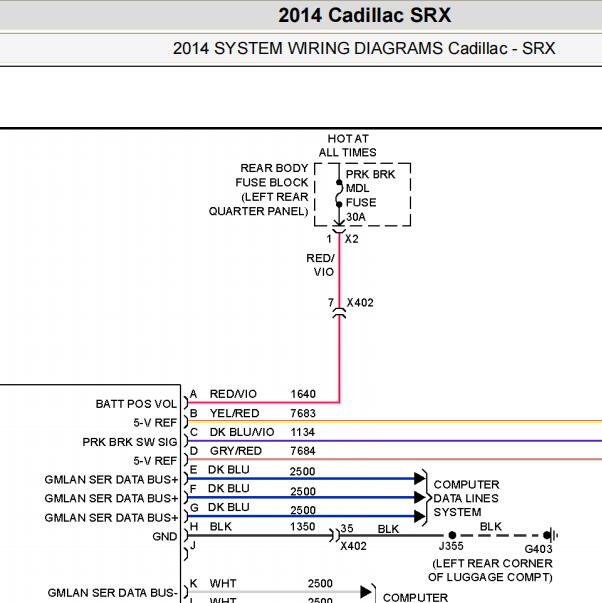Click the 'X2' connector label

(x=352, y=239)
